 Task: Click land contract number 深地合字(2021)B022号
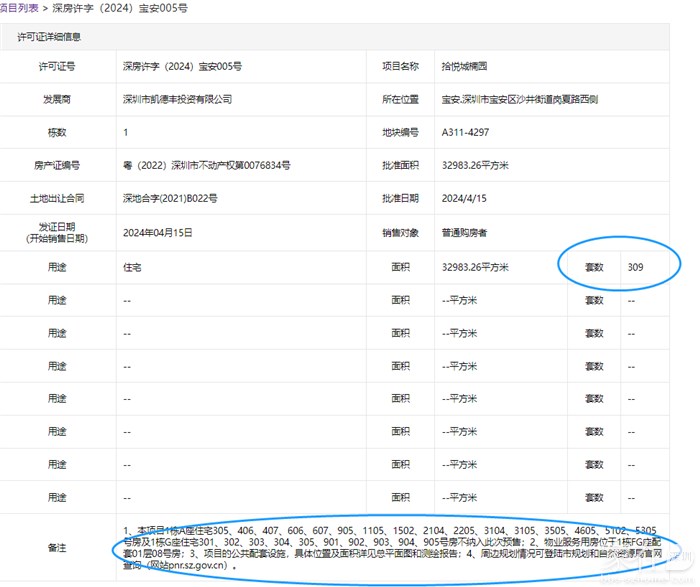169,199
